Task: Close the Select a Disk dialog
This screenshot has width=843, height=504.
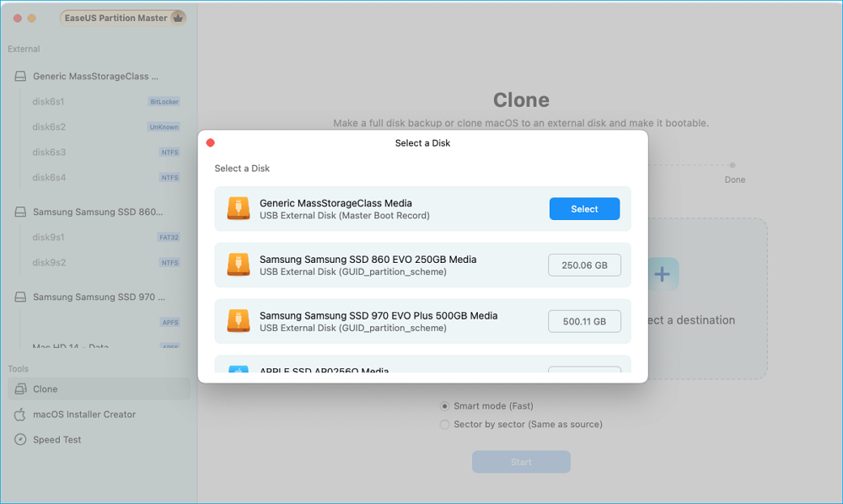Action: point(210,142)
